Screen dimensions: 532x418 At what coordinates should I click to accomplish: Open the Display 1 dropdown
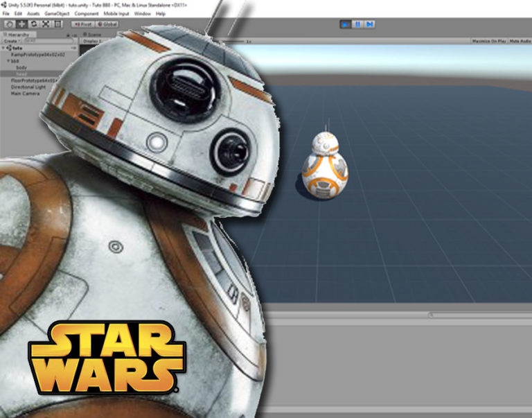click(94, 41)
